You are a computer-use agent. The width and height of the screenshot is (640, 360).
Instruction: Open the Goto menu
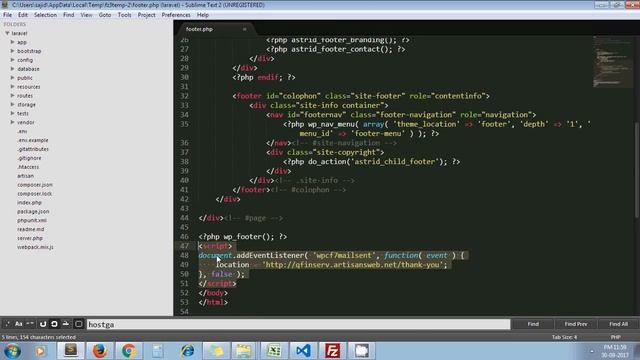coord(105,15)
